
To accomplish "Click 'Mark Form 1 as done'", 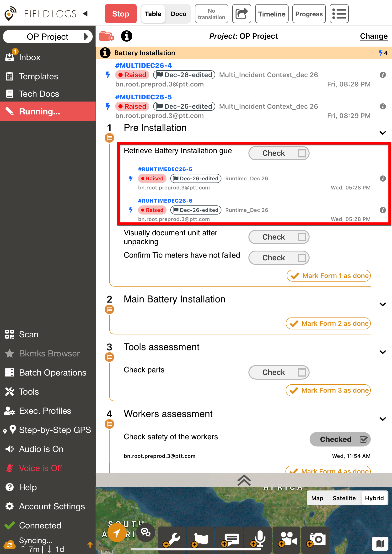I will [329, 276].
